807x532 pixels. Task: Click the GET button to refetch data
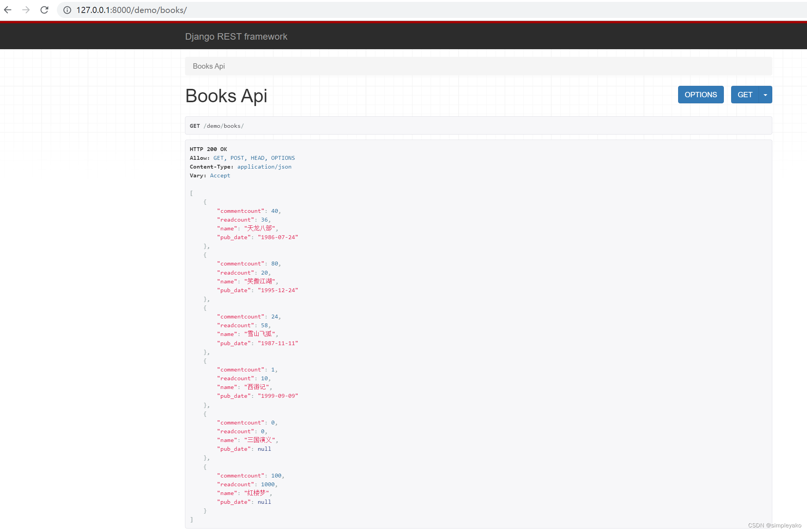point(745,94)
